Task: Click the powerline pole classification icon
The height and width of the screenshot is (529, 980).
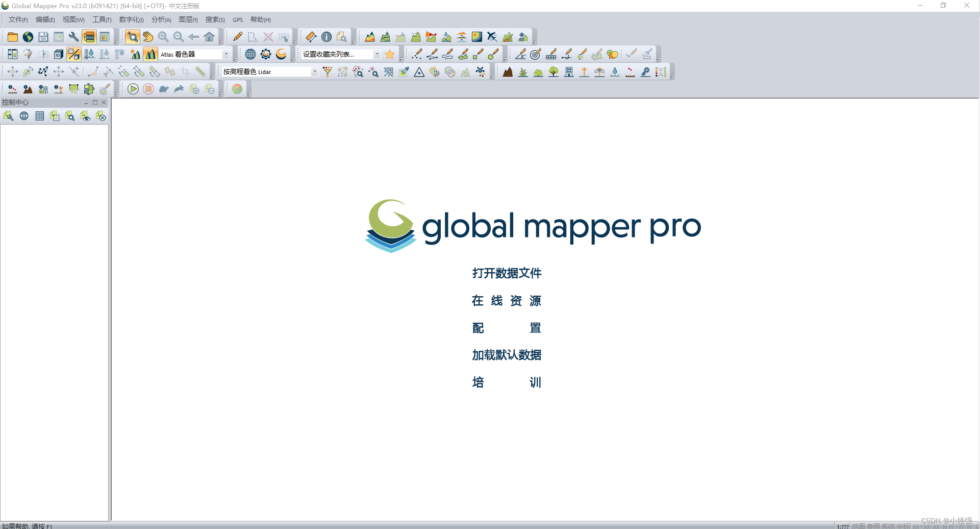Action: pyautogui.click(x=584, y=72)
